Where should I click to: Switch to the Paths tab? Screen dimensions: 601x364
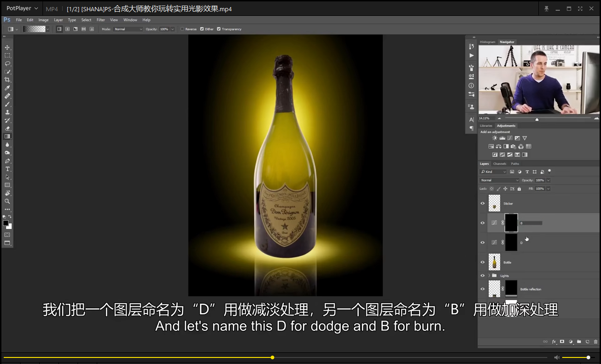pos(515,164)
